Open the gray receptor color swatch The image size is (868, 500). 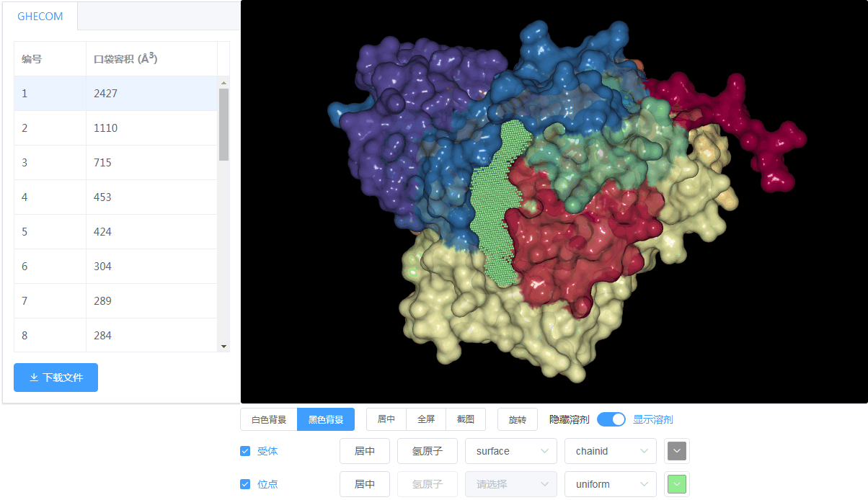tap(677, 451)
